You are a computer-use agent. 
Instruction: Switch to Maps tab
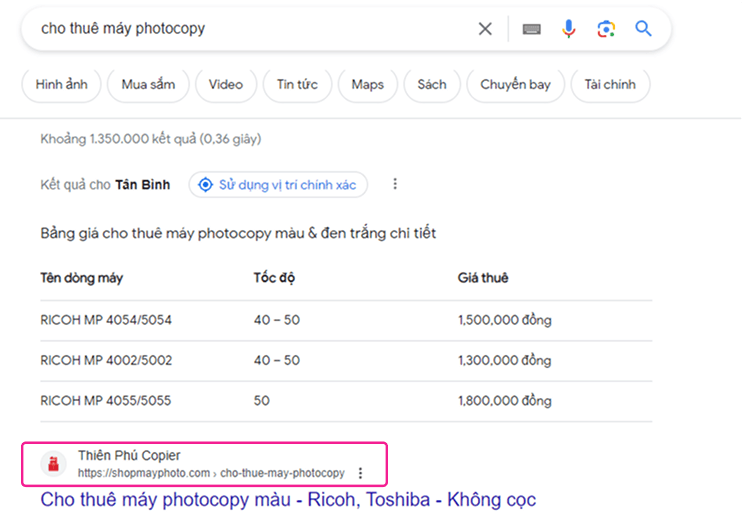point(368,85)
